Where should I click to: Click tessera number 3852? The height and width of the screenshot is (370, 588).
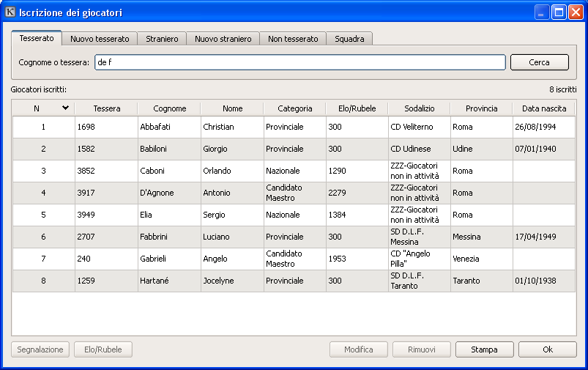(x=86, y=171)
